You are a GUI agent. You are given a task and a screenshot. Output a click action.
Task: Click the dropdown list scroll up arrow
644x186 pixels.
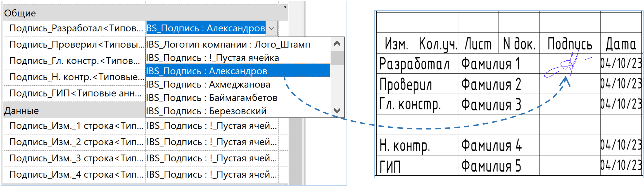click(337, 44)
